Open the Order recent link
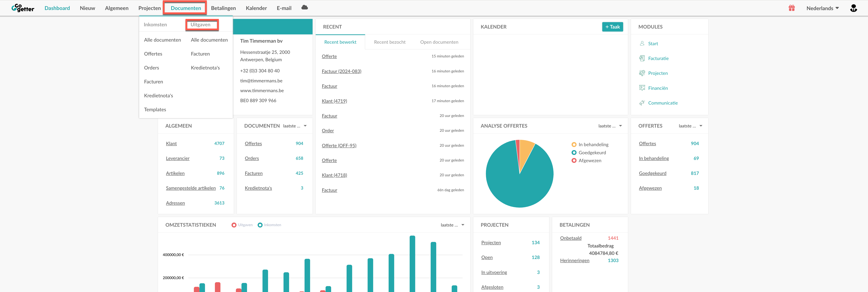The height and width of the screenshot is (292, 868). pyautogui.click(x=328, y=131)
